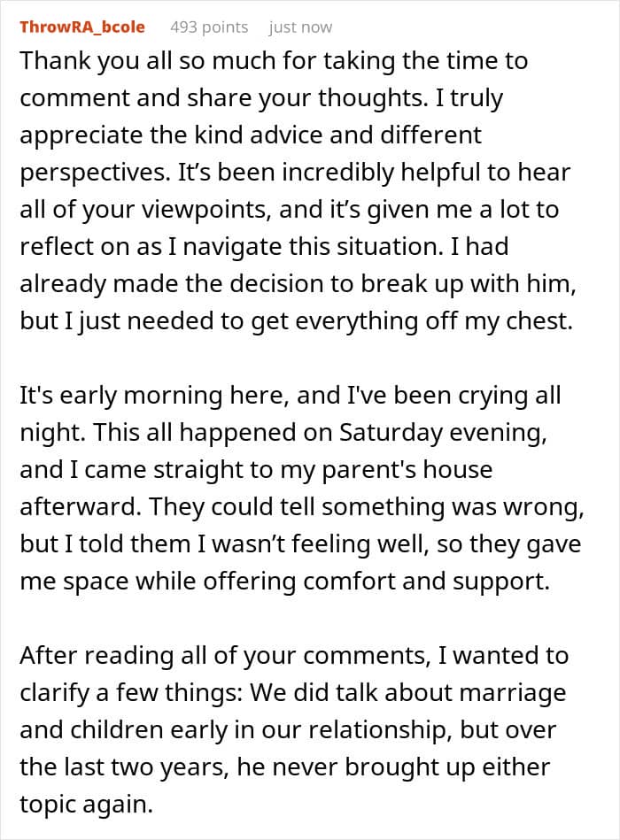Open the ThrowRA_bcole user profile link
Viewport: 620px width, 840px height.
82,27
